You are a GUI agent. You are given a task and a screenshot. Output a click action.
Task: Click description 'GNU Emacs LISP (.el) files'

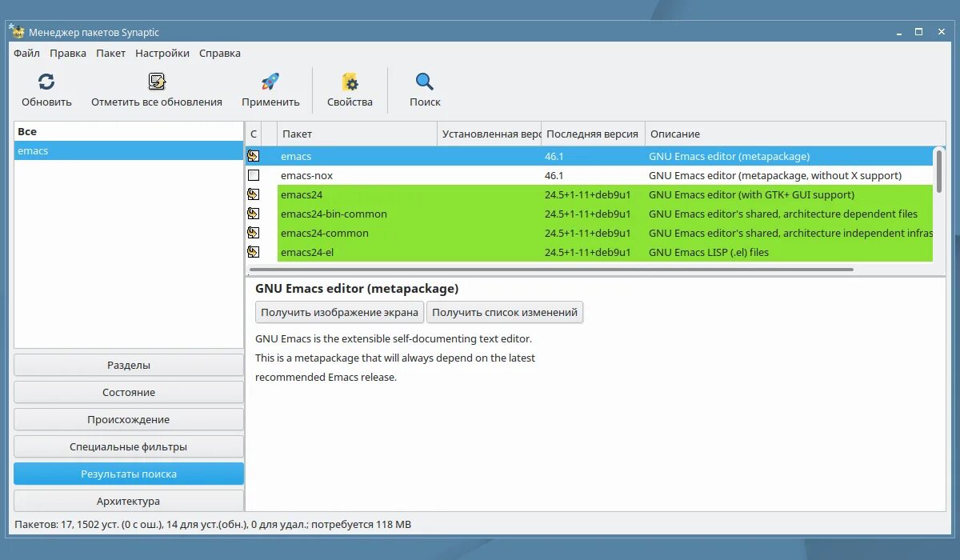click(709, 252)
